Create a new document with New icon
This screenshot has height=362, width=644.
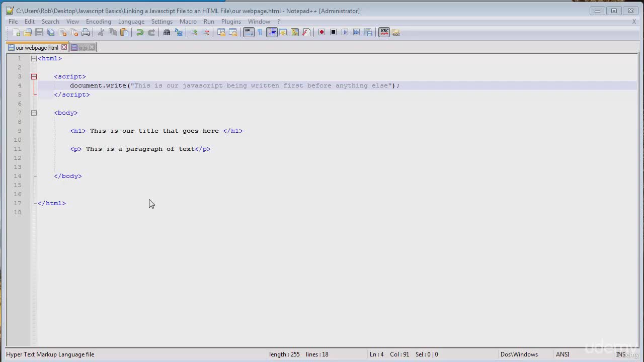pos(16,32)
